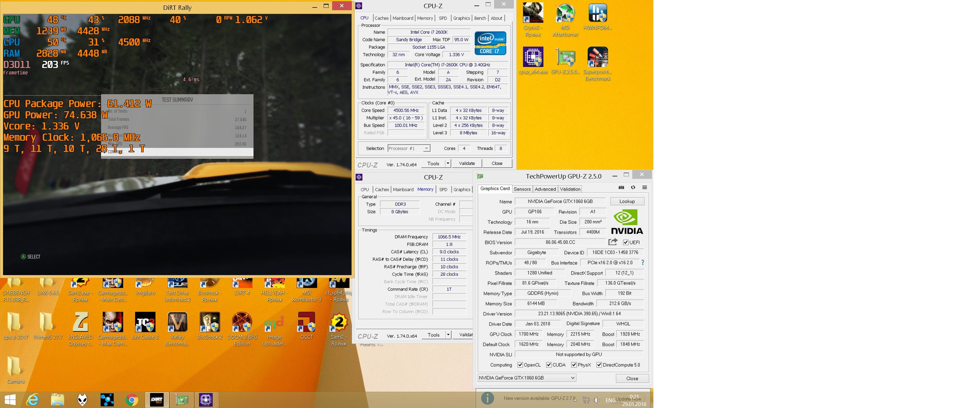Switch to Mainboard tab in top CPU-Z
This screenshot has height=408, width=980.
[403, 18]
